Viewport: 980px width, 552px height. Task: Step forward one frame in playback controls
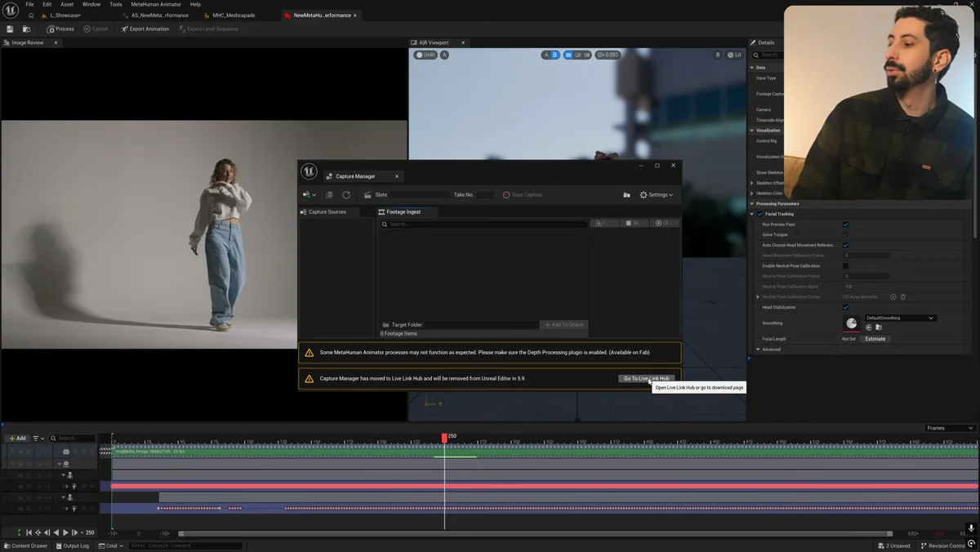[x=75, y=532]
